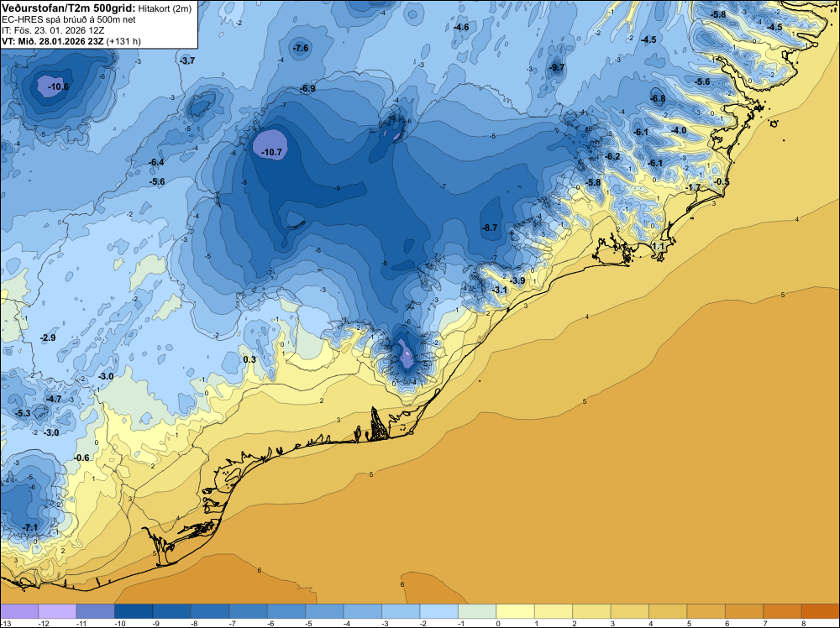
Task: Click the -6.2 temperature label
Action: [x=612, y=156]
